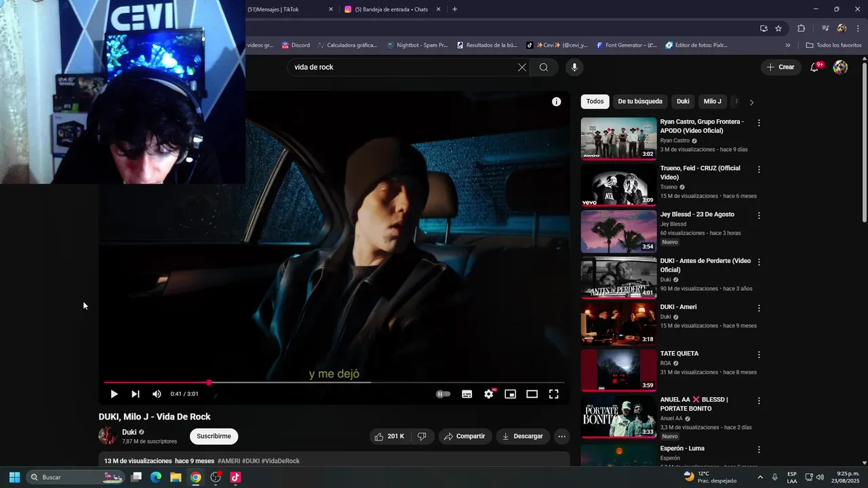868x488 pixels.
Task: Toggle autoplay switch in player
Action: click(443, 394)
